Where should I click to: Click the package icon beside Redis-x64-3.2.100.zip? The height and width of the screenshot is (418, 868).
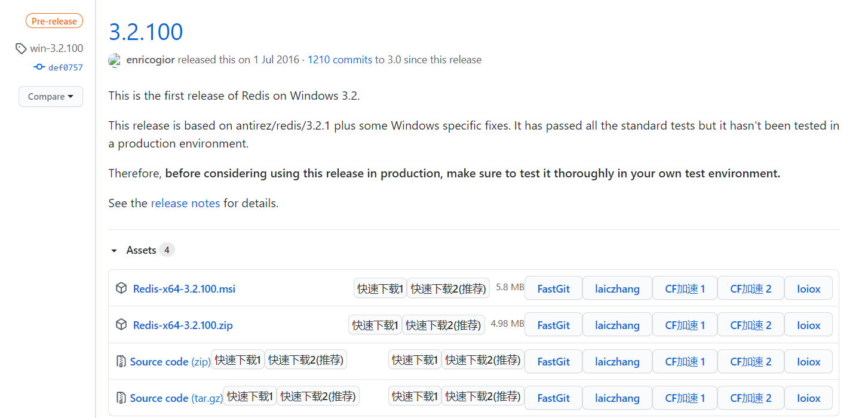click(x=121, y=325)
